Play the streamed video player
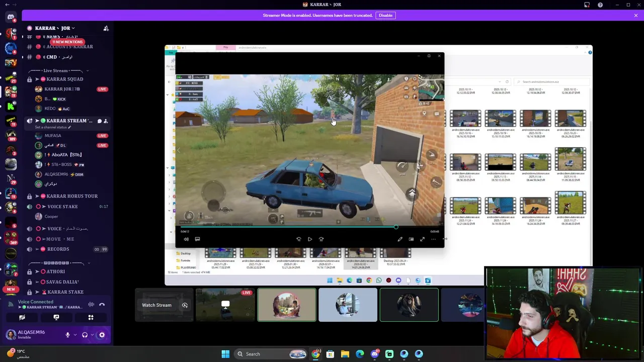644x362 pixels. 310,239
